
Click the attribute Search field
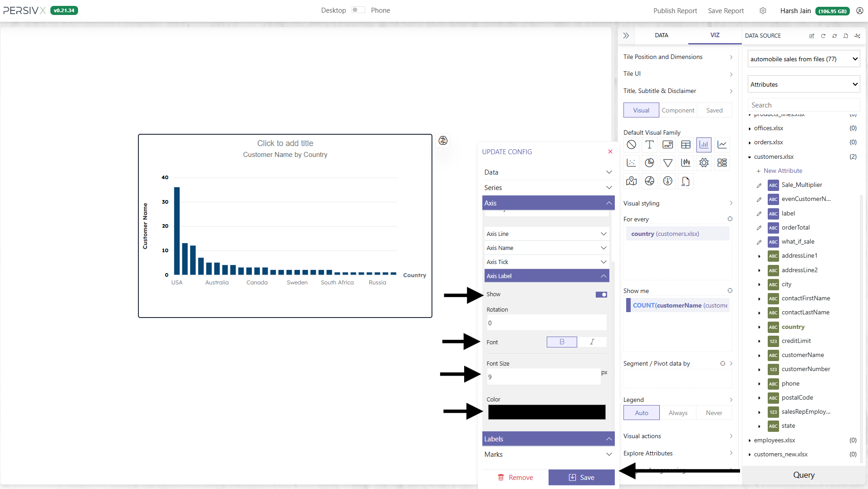(804, 105)
